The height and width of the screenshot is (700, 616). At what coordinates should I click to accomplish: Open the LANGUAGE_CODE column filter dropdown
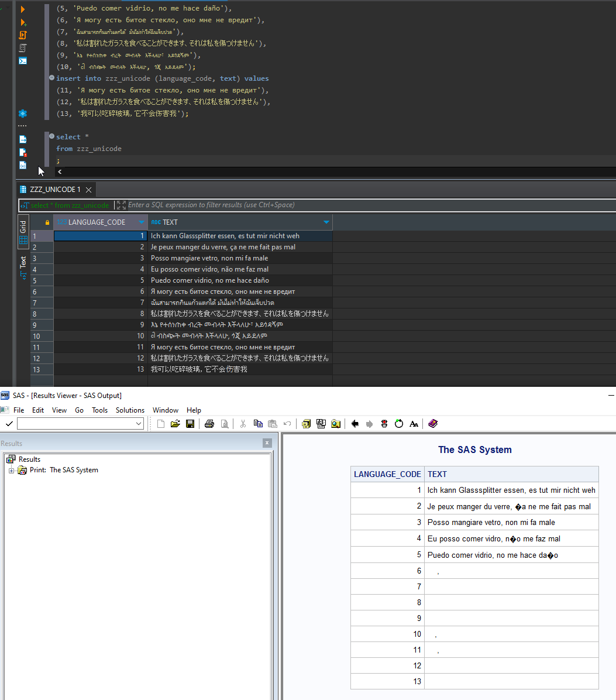click(140, 222)
